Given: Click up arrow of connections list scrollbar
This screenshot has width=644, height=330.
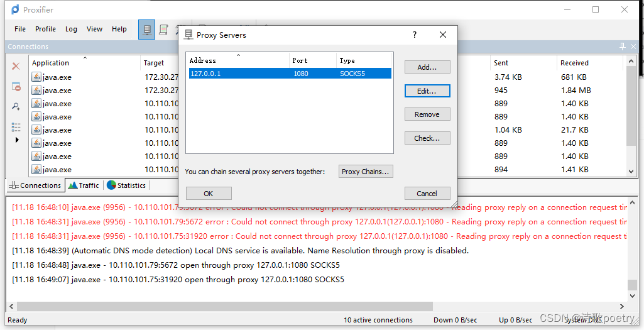Looking at the screenshot, I should click(x=631, y=61).
